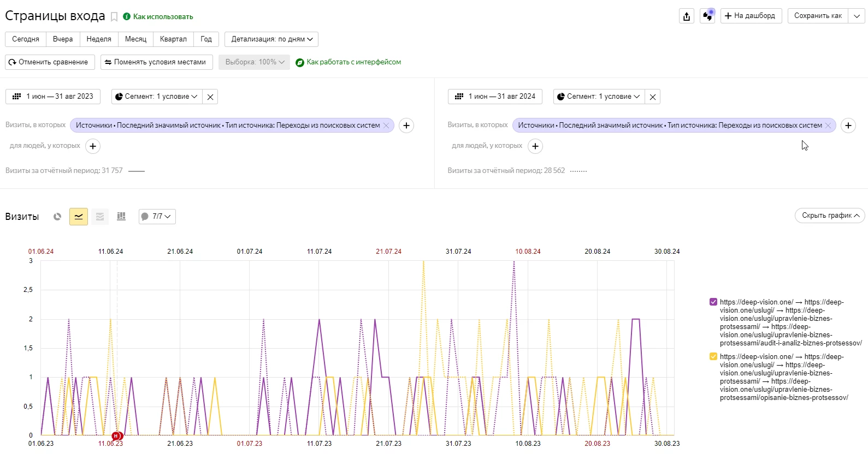Expand the Сохранить как arrow menu
The height and width of the screenshot is (460, 868).
(x=857, y=16)
